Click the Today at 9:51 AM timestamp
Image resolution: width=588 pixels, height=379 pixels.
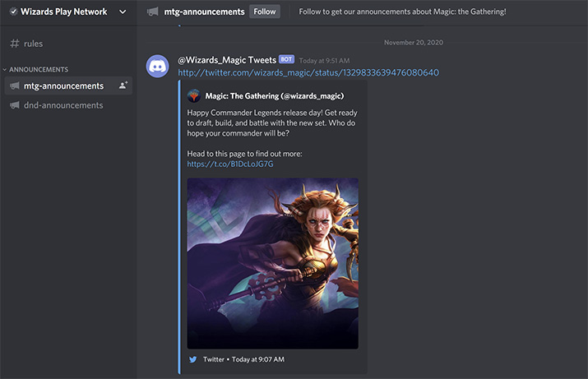324,61
